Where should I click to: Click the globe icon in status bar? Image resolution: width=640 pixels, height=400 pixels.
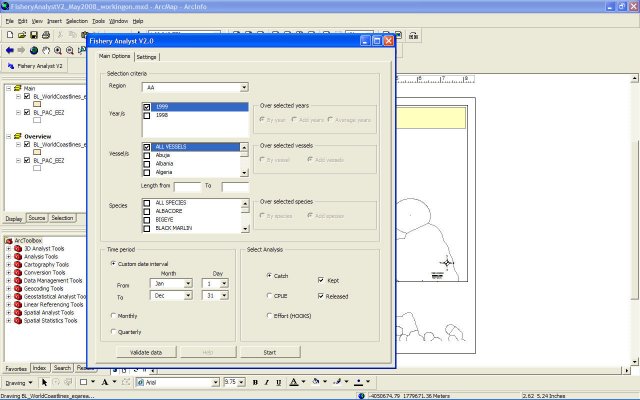(x=361, y=396)
